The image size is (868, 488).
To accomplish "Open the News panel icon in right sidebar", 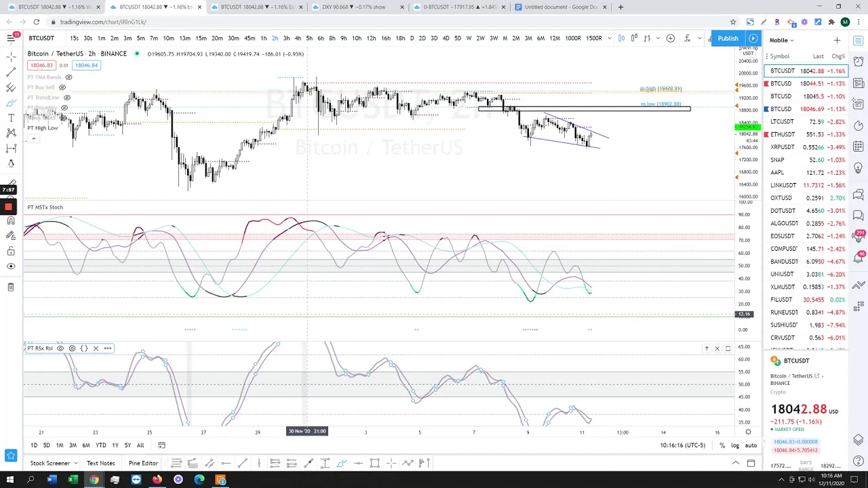I will coord(859,83).
